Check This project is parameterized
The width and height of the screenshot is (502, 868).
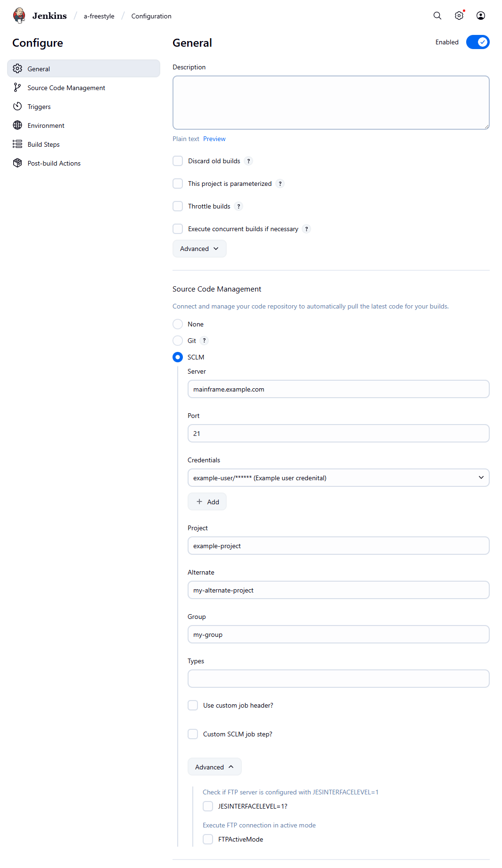click(178, 184)
